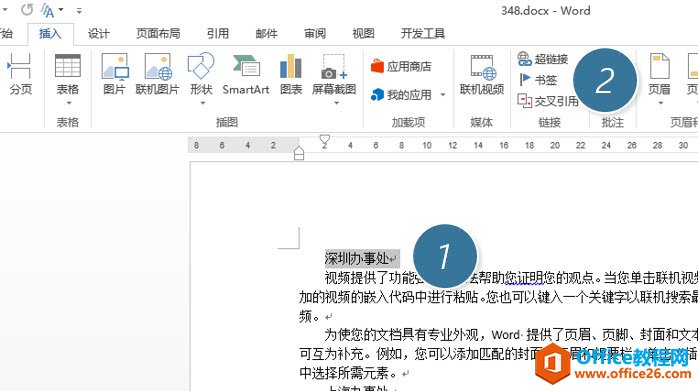
Task: Expand the Shapes (形状) dropdown arrow
Action: coord(203,103)
